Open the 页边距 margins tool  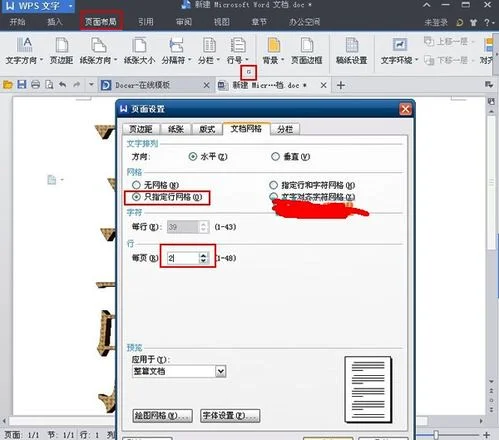tap(61, 51)
